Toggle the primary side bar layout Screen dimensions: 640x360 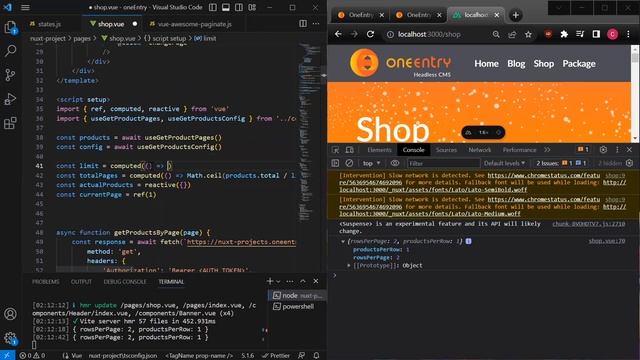point(213,7)
